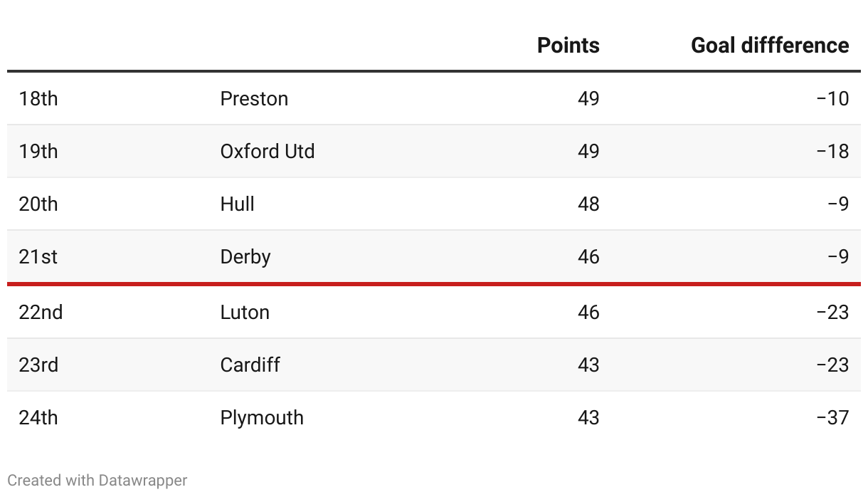The image size is (868, 497).
Task: Click the 19th position cell
Action: (x=38, y=151)
